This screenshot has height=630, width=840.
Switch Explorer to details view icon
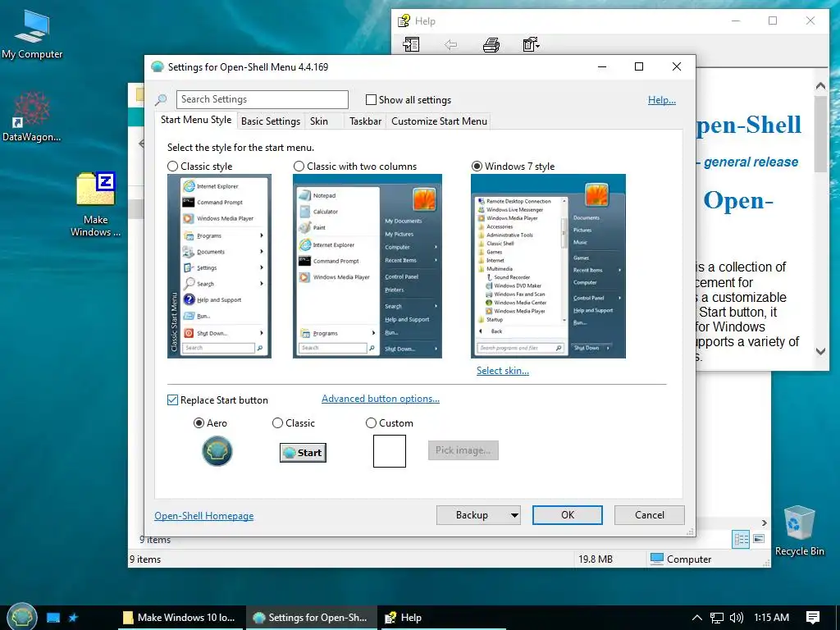click(741, 538)
